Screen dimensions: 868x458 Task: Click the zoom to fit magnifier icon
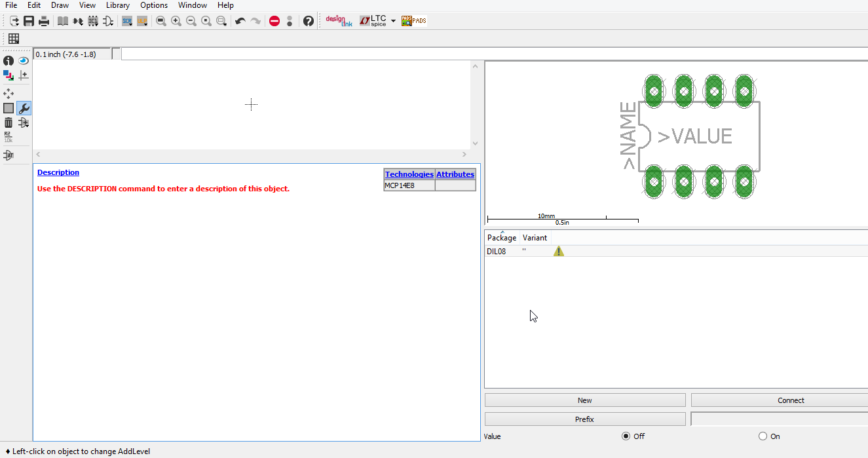(161, 21)
